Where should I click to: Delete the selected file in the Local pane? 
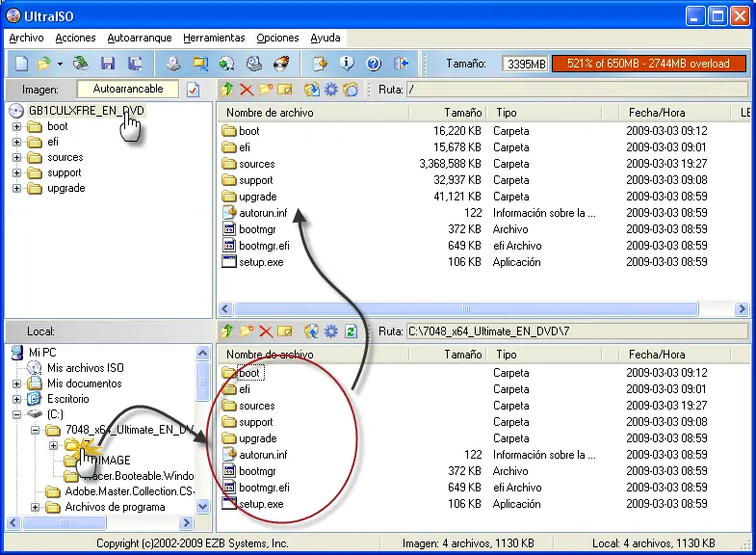(x=265, y=330)
